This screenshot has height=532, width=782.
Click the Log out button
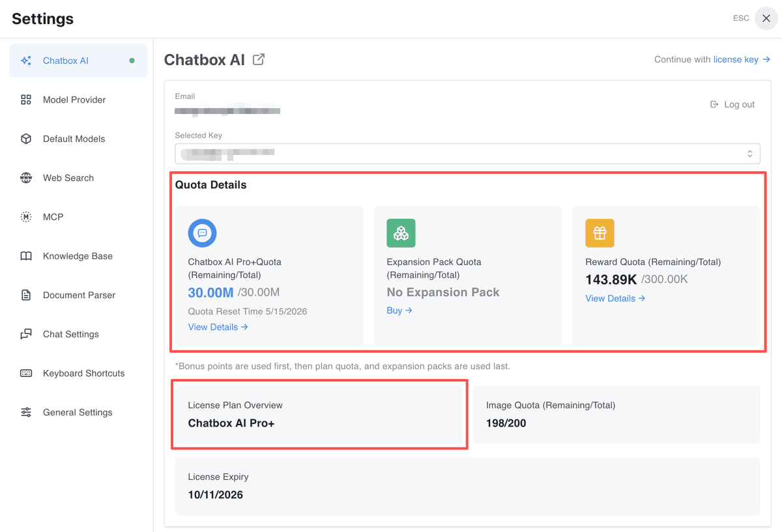pos(732,104)
